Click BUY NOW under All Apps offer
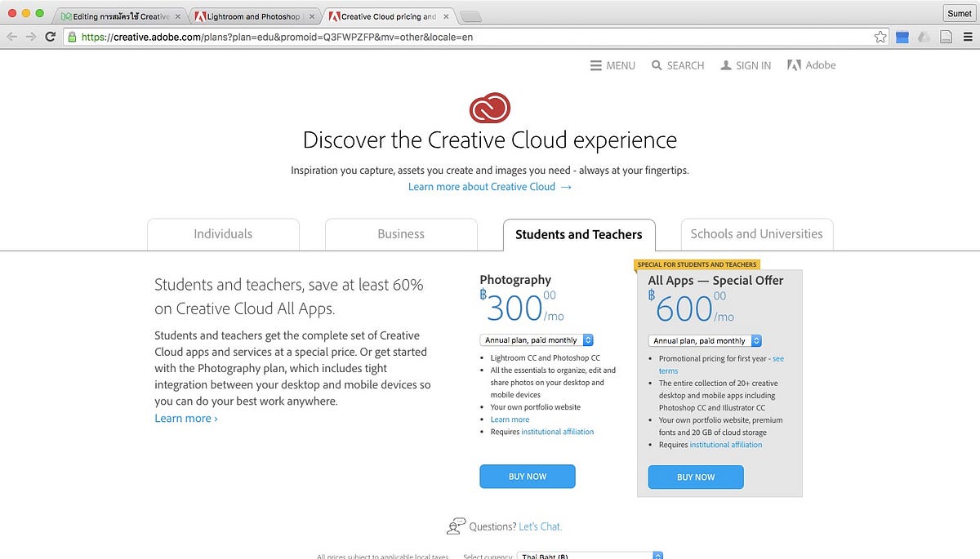This screenshot has height=559, width=980. (x=696, y=477)
